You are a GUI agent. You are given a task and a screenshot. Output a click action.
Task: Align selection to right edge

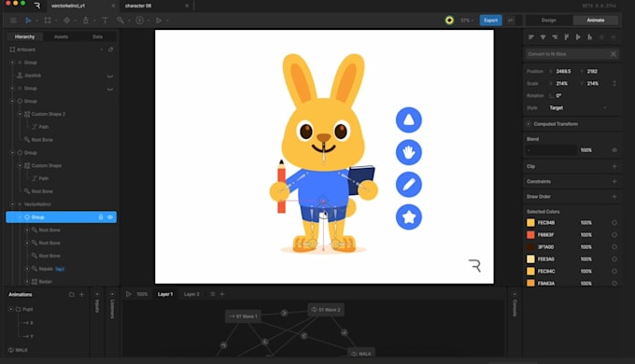[x=555, y=36]
